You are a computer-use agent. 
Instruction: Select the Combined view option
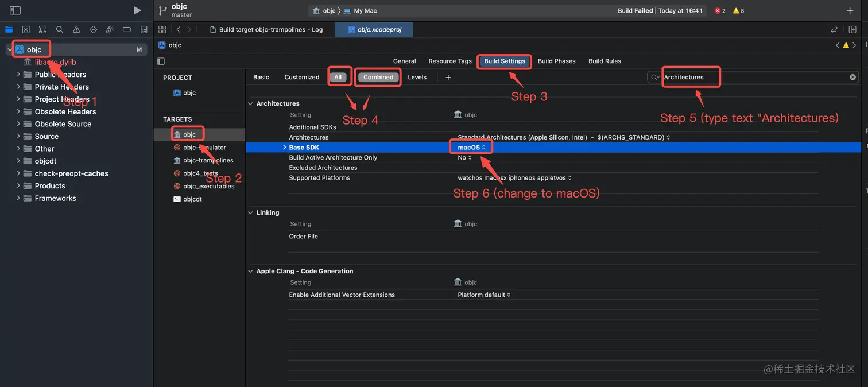click(378, 77)
